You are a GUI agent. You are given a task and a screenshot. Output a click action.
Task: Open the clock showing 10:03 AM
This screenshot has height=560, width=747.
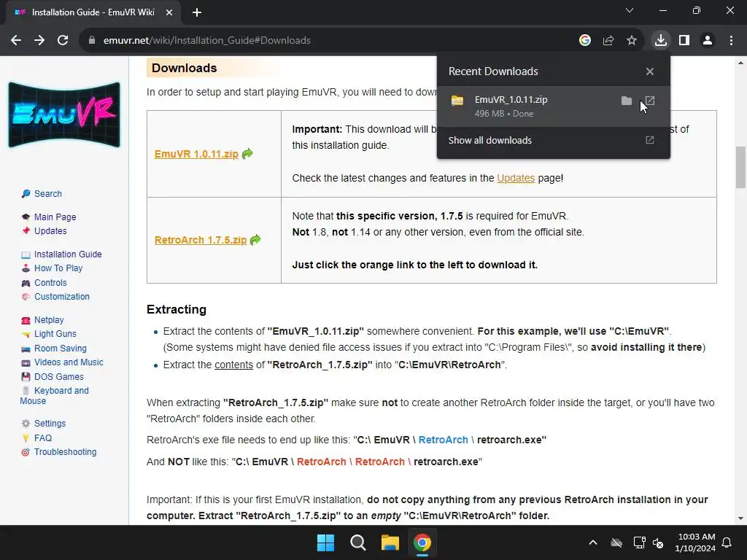point(695,542)
